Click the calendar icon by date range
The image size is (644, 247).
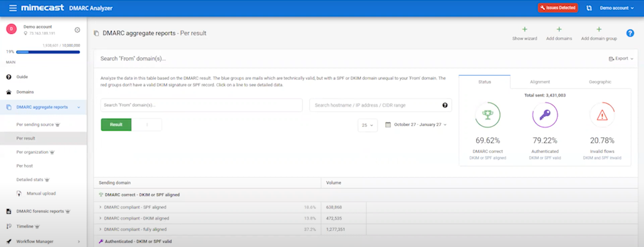pyautogui.click(x=388, y=125)
